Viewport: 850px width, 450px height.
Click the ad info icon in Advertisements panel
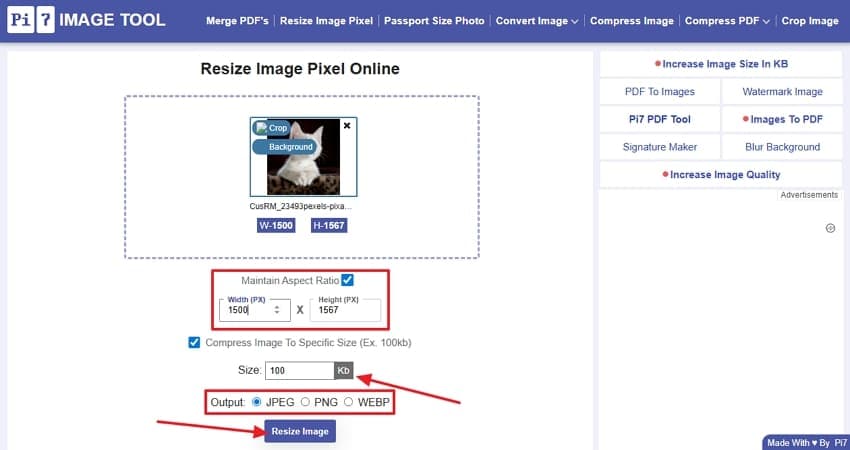(830, 228)
